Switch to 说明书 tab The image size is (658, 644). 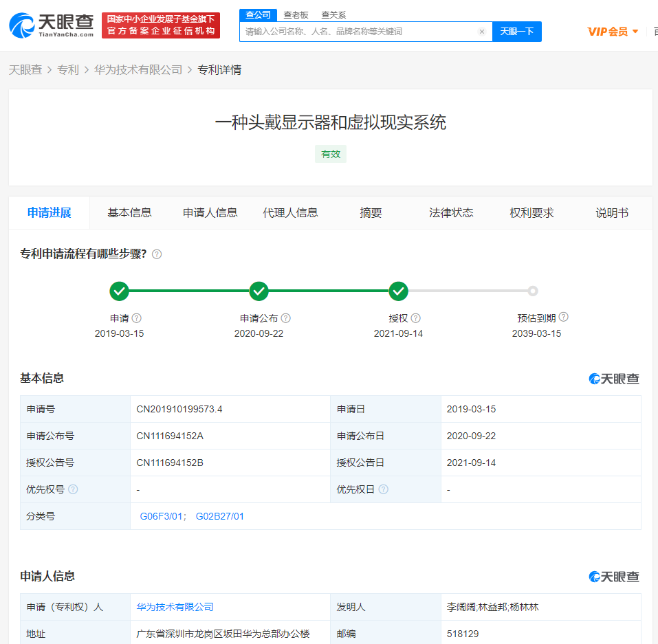coord(612,212)
